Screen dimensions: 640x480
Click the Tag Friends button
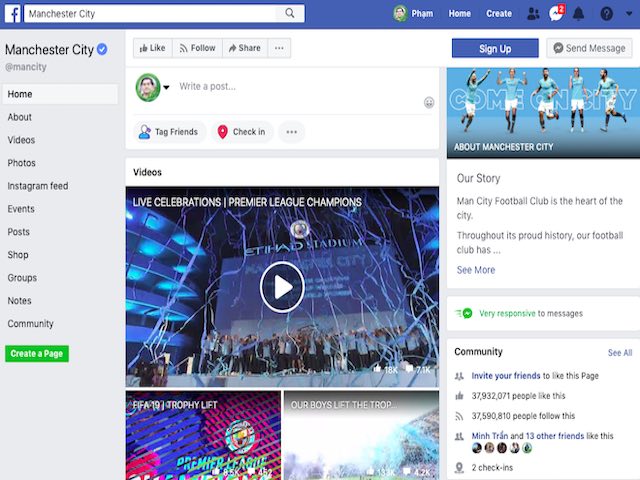click(x=169, y=132)
